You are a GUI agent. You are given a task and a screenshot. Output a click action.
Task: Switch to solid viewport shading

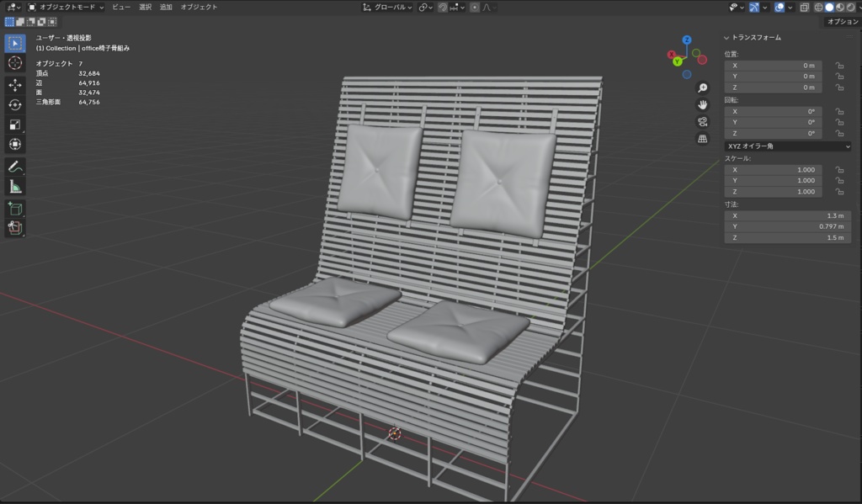pyautogui.click(x=829, y=8)
